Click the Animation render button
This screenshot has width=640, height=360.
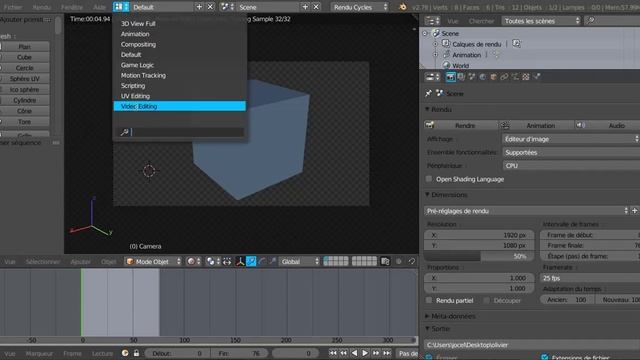(536, 125)
